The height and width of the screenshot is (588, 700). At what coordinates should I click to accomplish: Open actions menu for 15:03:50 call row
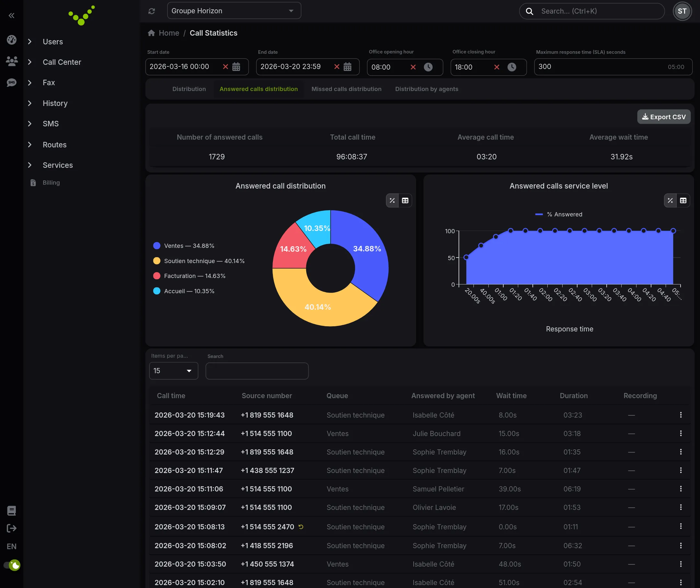click(x=681, y=564)
